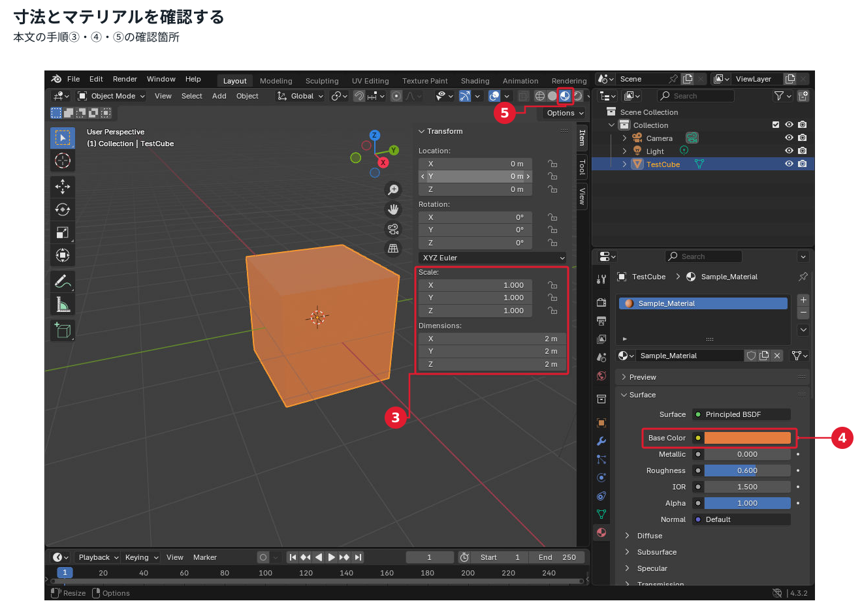The height and width of the screenshot is (616, 862).
Task: Choose the Annotate tool
Action: click(x=63, y=281)
